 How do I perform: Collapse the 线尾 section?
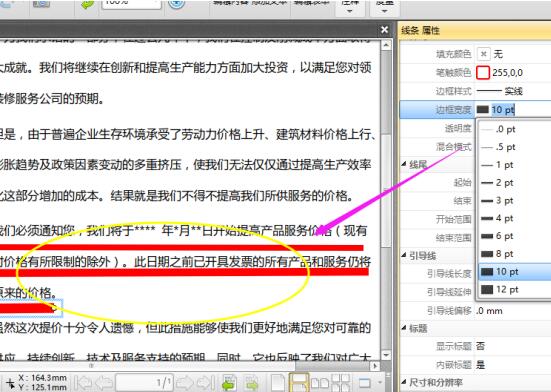404,164
